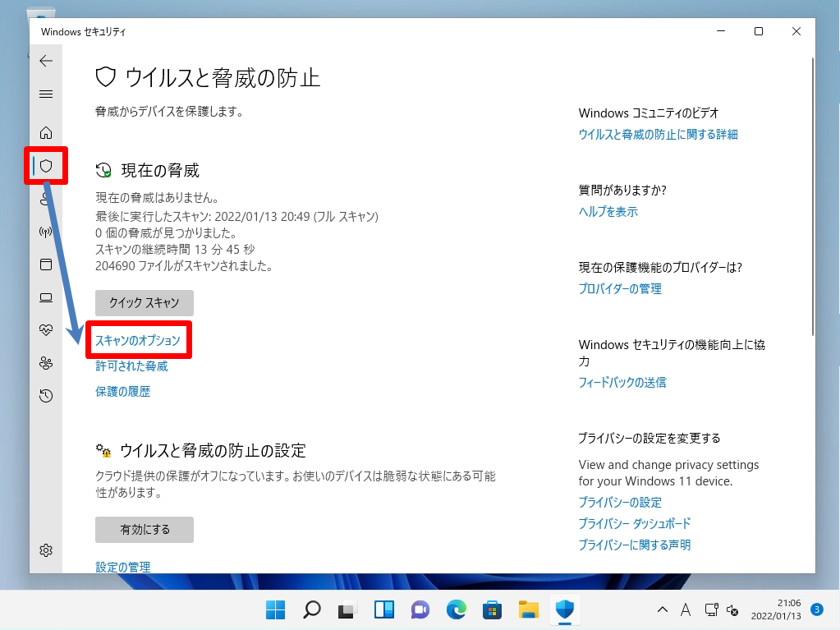Screen dimensions: 840x630
Task: Open File Explorer from taskbar
Action: 528,609
